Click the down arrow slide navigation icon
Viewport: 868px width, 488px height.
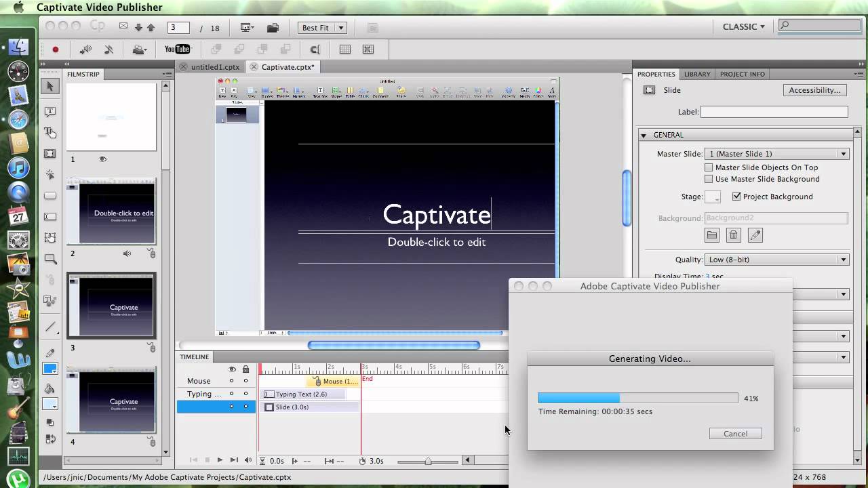pyautogui.click(x=139, y=28)
